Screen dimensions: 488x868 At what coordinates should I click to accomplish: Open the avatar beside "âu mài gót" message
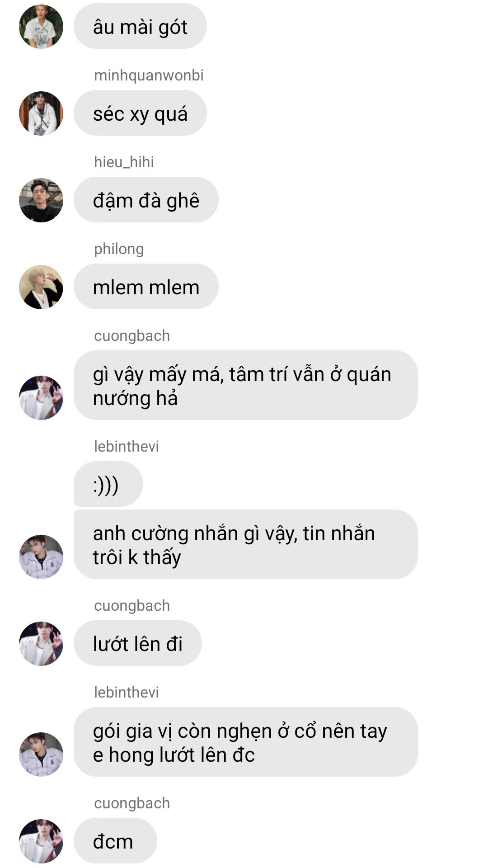[41, 27]
